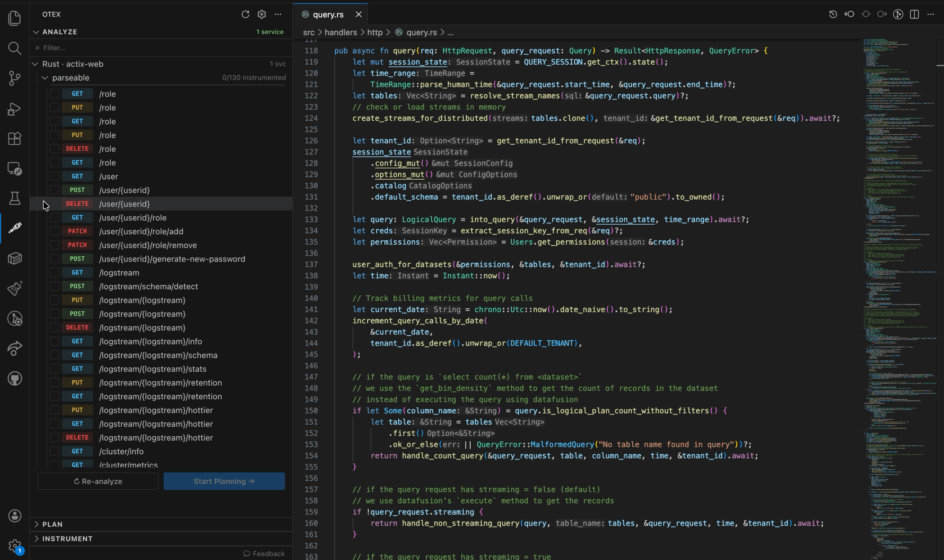Select the active OTEX activity bar icon
Viewport: 944px width, 560px height.
tap(14, 228)
